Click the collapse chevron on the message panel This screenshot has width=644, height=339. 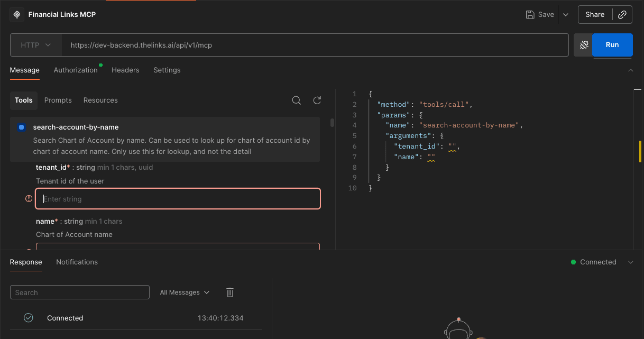click(630, 70)
